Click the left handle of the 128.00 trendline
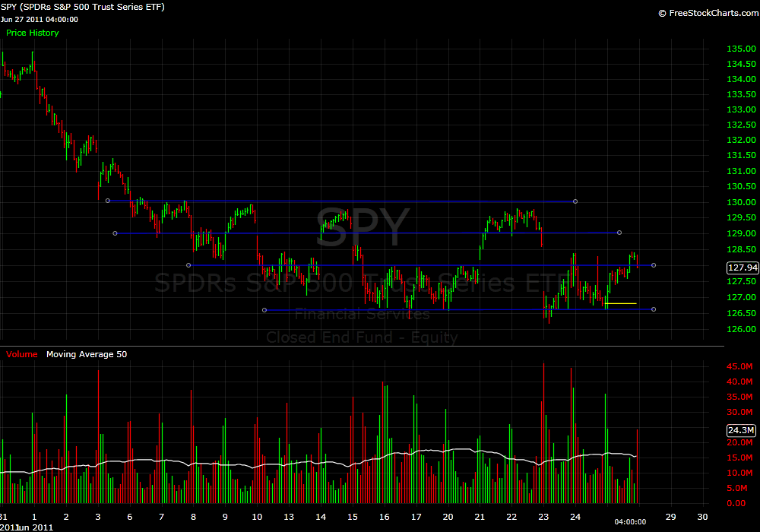Screen dimensions: 760x532 [x=188, y=265]
